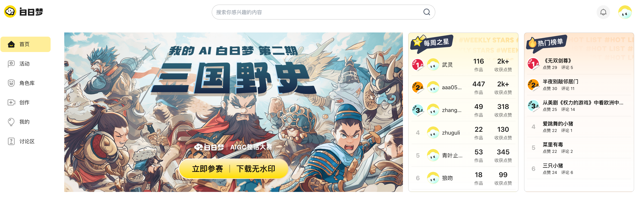Open hot post 菜里有毒
644x213 pixels.
coord(552,145)
